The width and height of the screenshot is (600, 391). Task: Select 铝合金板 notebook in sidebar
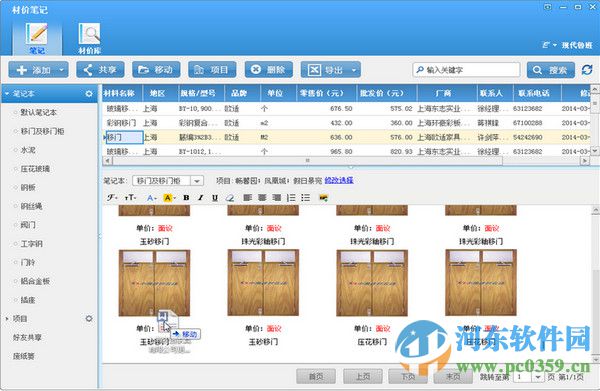35,281
